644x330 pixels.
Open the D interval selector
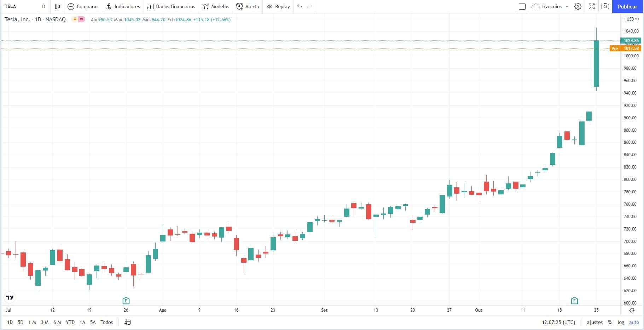[43, 6]
